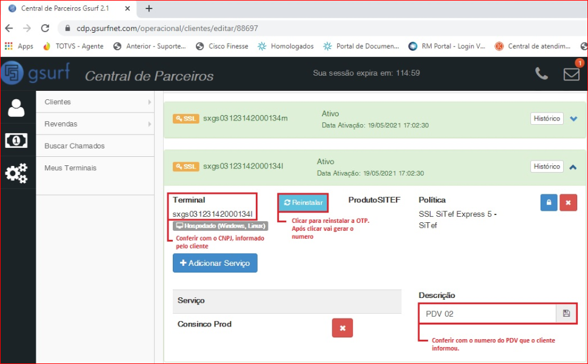Reload the page with refresh icon

click(x=45, y=28)
